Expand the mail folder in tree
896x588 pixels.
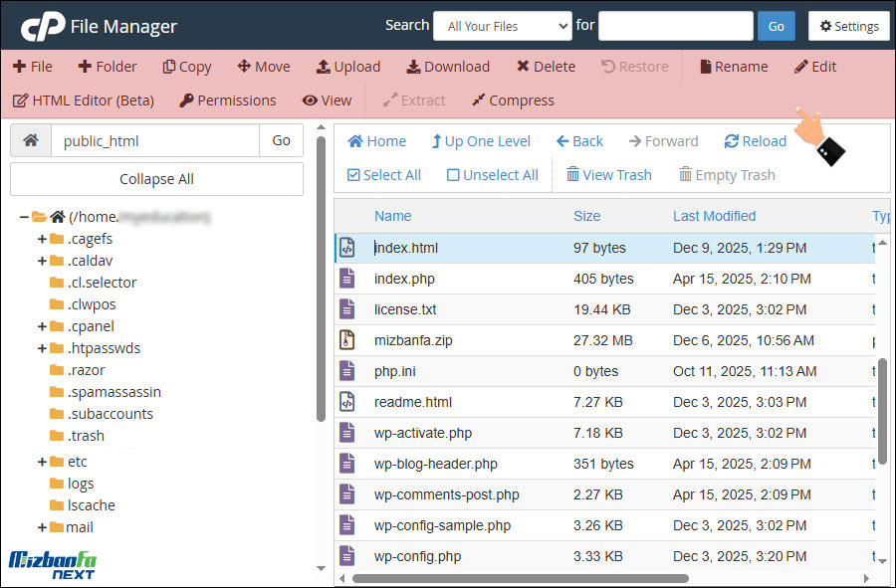click(x=42, y=527)
